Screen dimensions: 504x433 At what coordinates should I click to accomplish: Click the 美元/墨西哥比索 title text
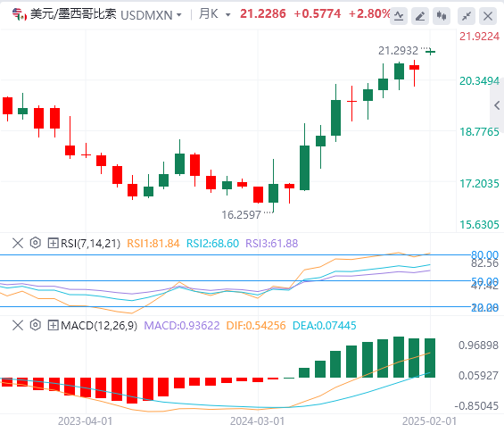pyautogui.click(x=73, y=14)
